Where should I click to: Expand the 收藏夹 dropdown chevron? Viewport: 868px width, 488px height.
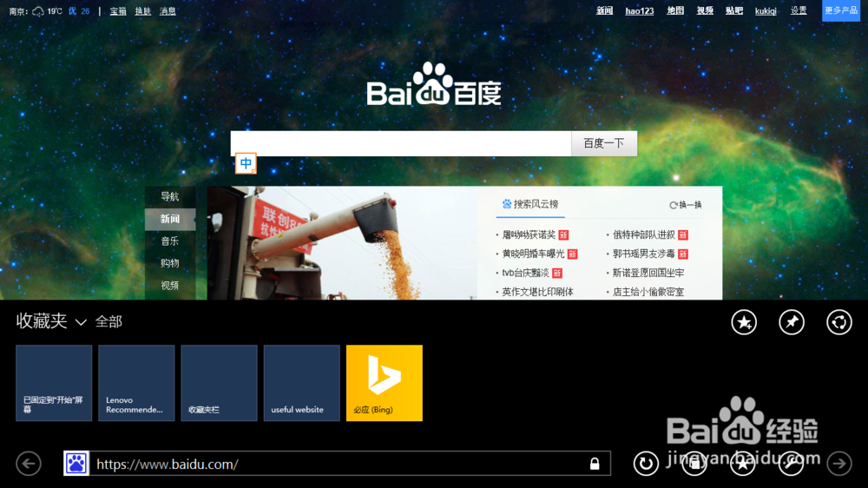(x=81, y=322)
